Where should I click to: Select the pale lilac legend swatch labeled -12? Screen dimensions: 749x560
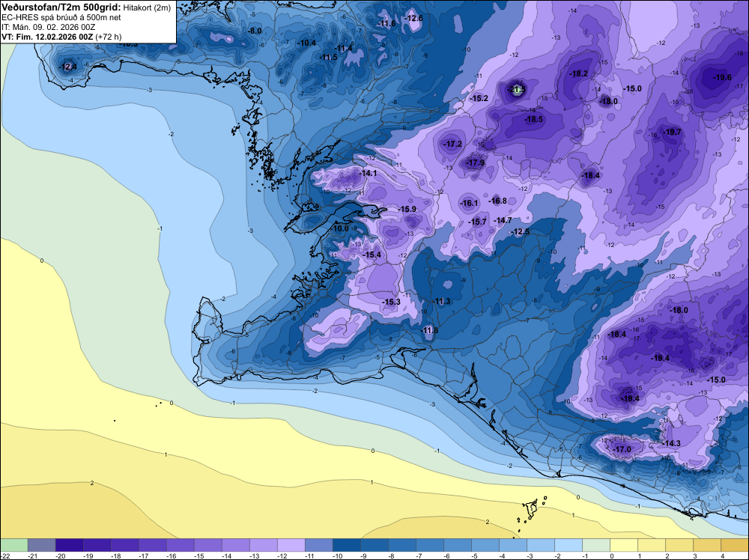tap(291, 545)
